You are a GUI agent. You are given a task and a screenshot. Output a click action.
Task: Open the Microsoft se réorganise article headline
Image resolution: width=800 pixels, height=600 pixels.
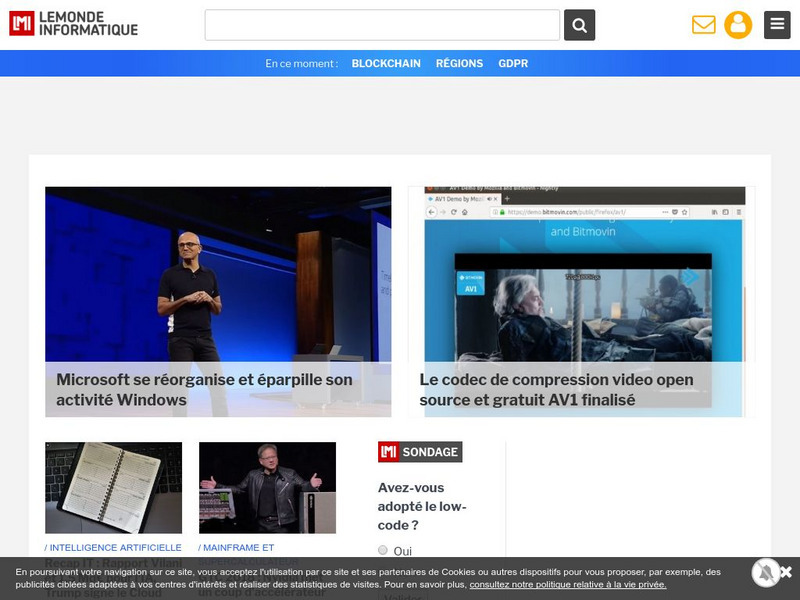[x=204, y=390]
